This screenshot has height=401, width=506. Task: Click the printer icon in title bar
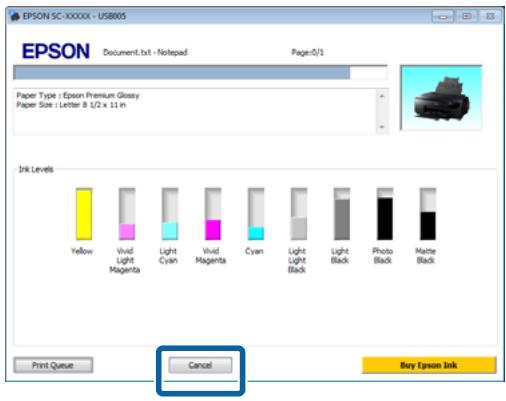14,16
